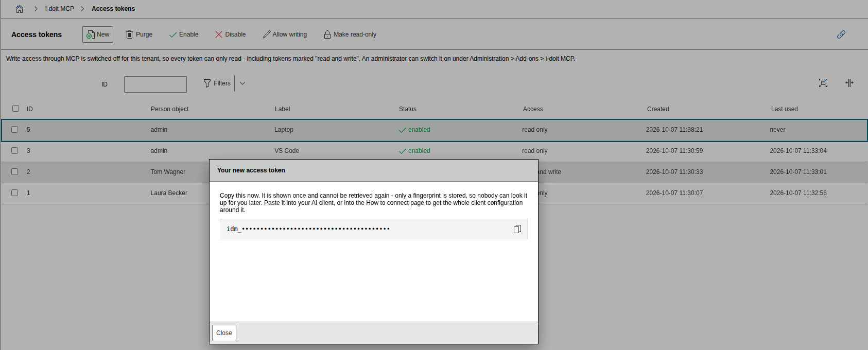Select all tokens with header checkbox
This screenshot has height=350, width=868.
[x=15, y=109]
